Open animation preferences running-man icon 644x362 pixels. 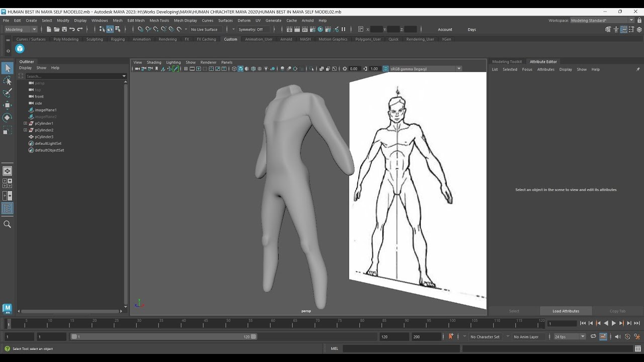tap(637, 337)
